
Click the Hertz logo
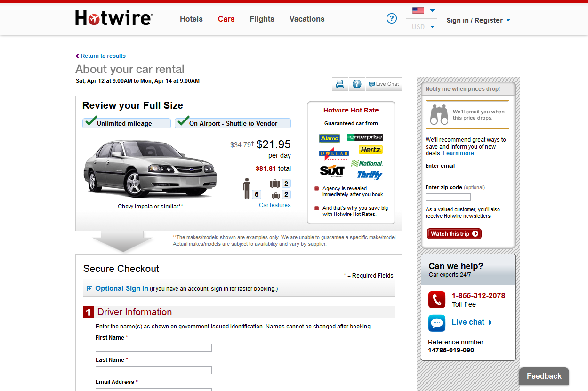pos(371,150)
